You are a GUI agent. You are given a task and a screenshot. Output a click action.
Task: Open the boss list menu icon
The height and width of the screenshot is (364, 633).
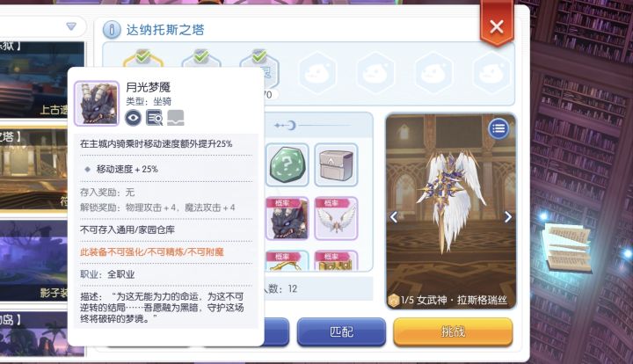(498, 128)
